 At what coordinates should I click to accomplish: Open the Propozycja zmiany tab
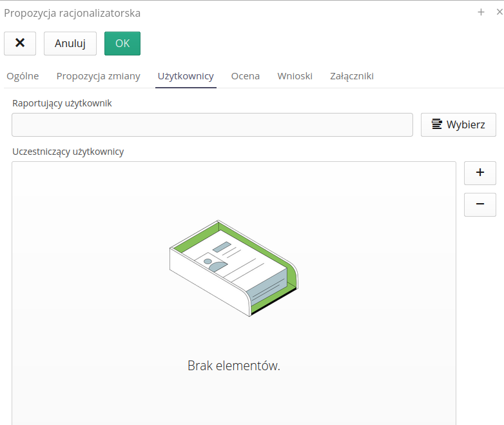98,76
